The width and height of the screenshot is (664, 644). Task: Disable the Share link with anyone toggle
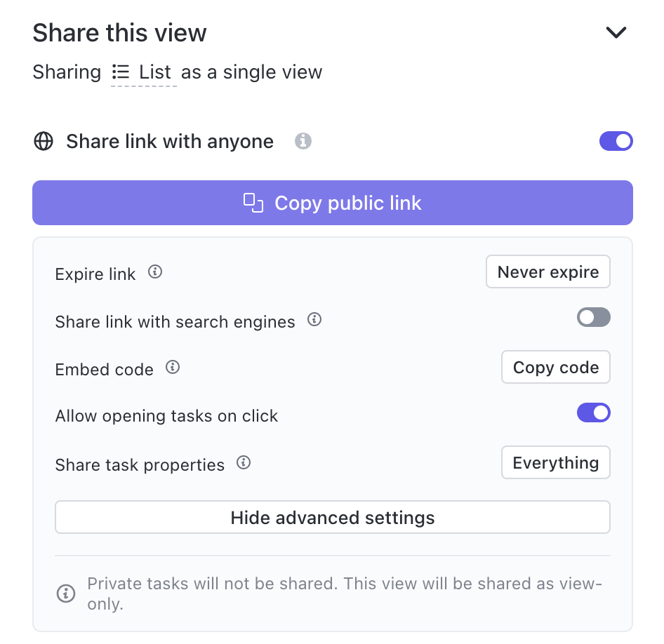tap(616, 141)
